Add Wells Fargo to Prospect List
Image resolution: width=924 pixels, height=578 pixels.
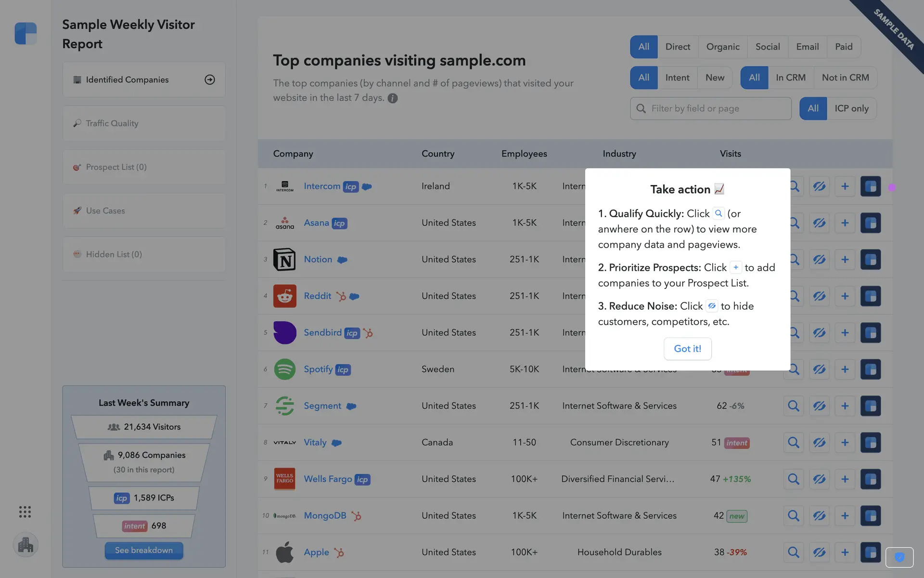click(845, 479)
